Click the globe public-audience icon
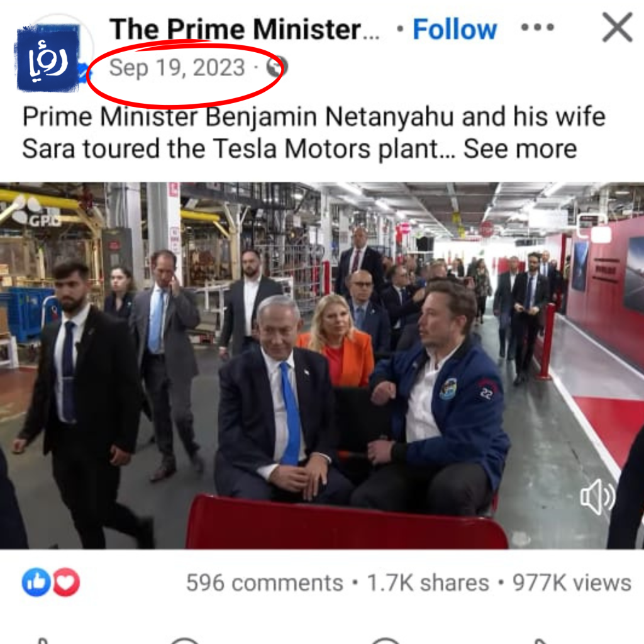The height and width of the screenshot is (644, 644). coord(277,67)
